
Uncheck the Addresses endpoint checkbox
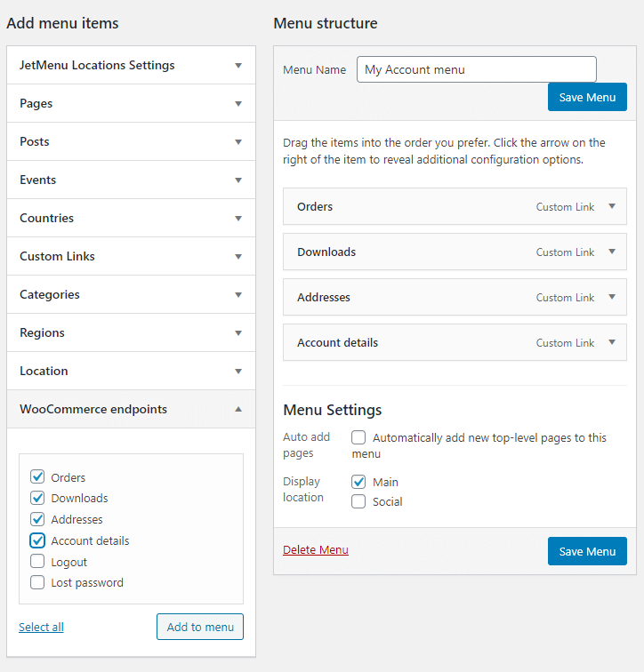[x=37, y=519]
